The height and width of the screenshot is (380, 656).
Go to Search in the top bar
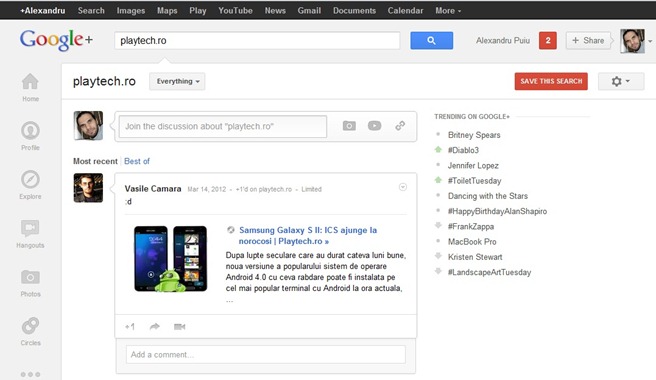pos(91,10)
